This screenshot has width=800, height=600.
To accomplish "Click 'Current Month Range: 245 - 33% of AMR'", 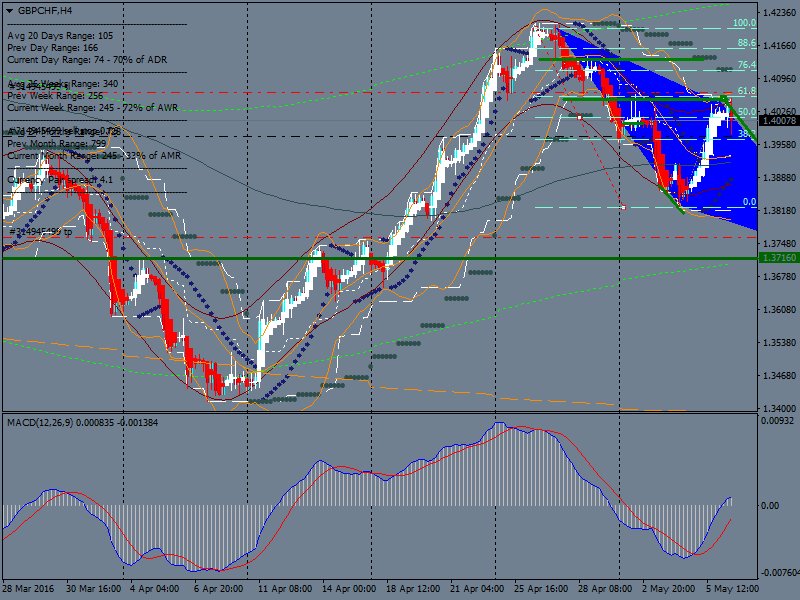I will 94,156.
